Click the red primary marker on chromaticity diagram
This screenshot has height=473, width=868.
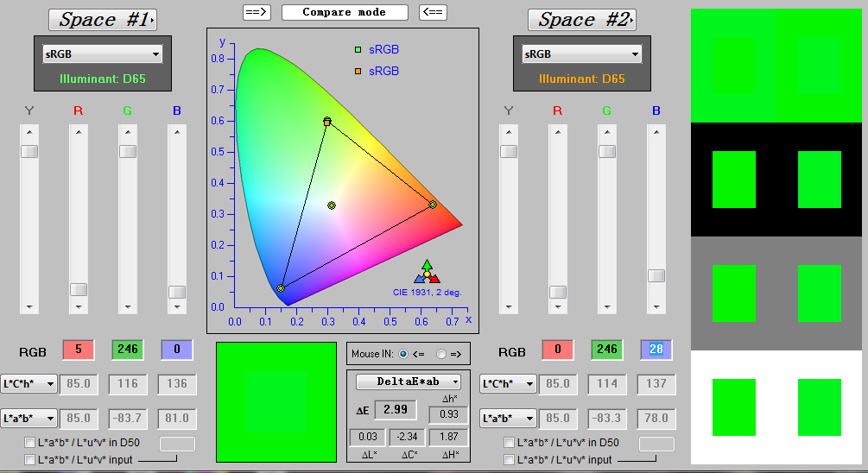coord(433,205)
